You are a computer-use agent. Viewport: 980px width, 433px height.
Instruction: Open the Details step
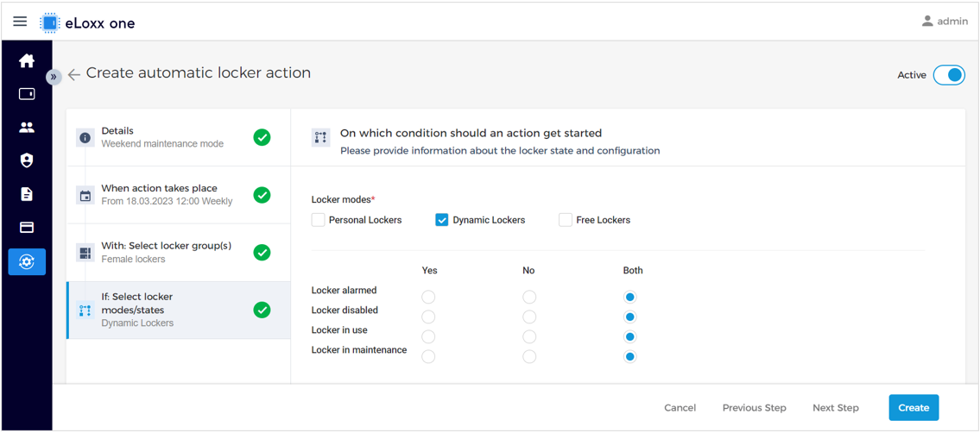pyautogui.click(x=178, y=137)
